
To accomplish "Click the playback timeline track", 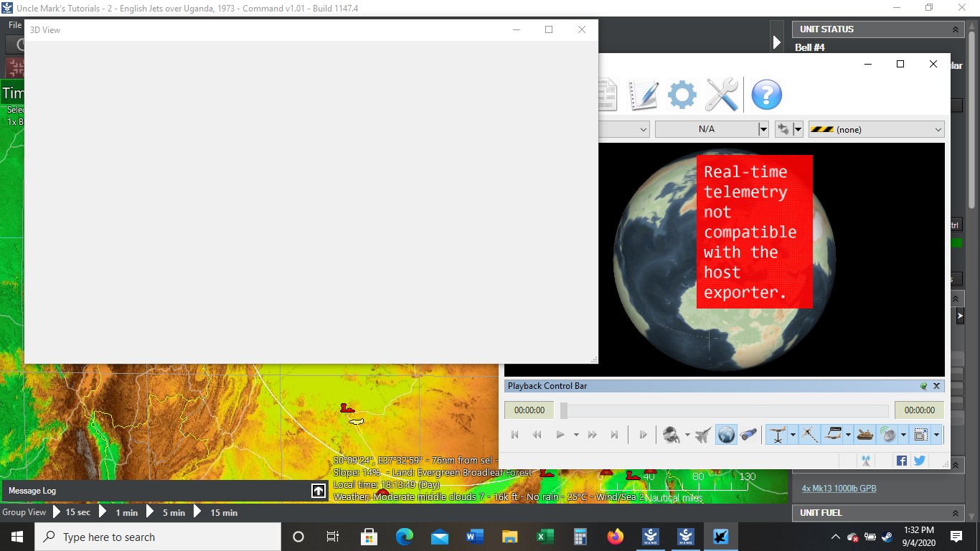I will [x=725, y=410].
